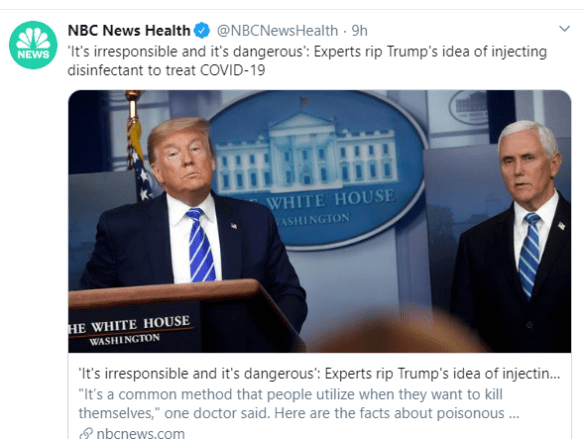Visit the @NBCNewsHealth handle link
This screenshot has width=584, height=439.
pyautogui.click(x=277, y=31)
